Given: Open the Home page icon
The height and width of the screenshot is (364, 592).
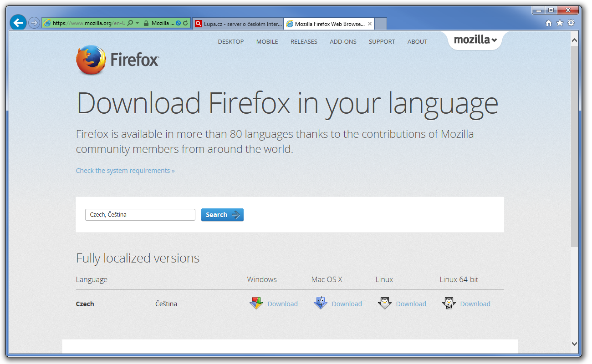Looking at the screenshot, I should (x=549, y=23).
